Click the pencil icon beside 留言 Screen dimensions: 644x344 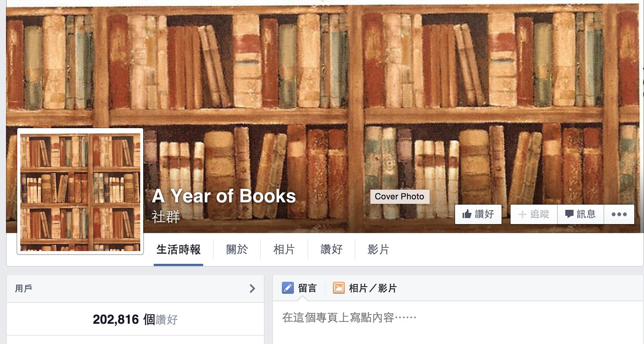pyautogui.click(x=288, y=288)
